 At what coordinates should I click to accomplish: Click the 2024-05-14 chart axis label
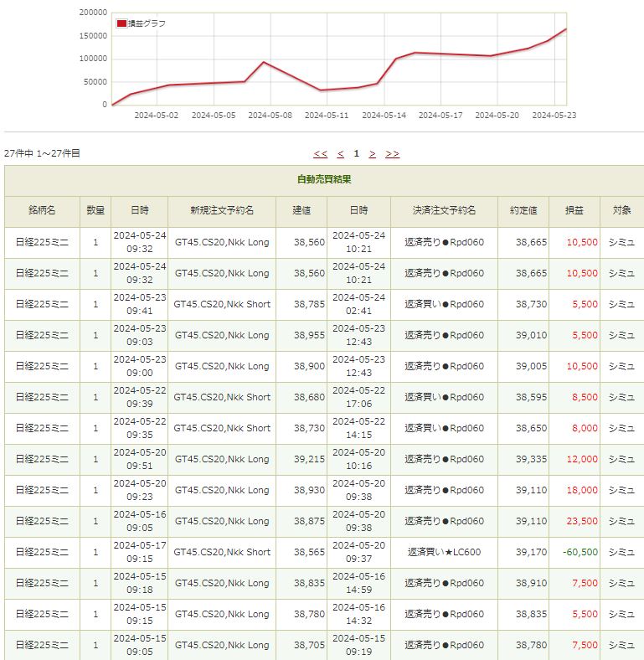pyautogui.click(x=384, y=116)
